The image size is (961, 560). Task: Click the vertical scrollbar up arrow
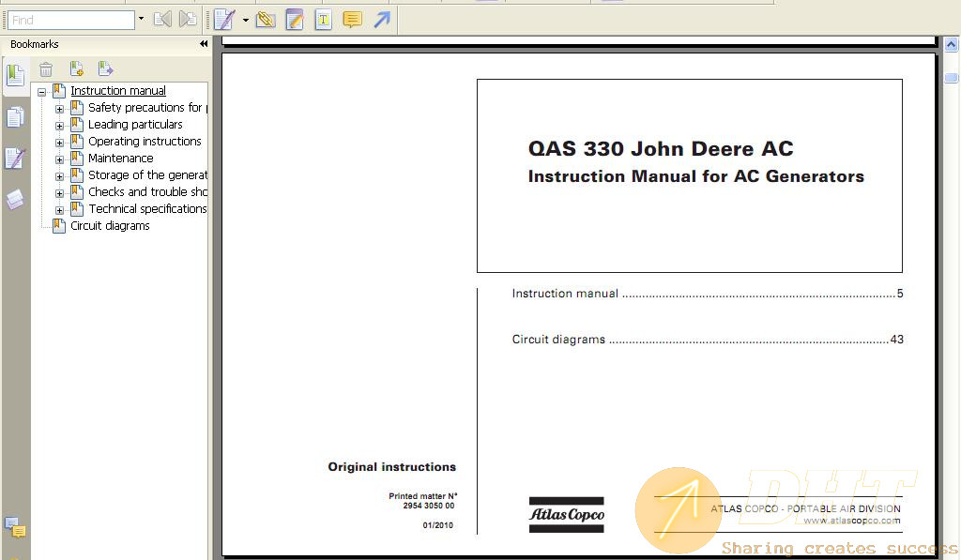point(952,45)
